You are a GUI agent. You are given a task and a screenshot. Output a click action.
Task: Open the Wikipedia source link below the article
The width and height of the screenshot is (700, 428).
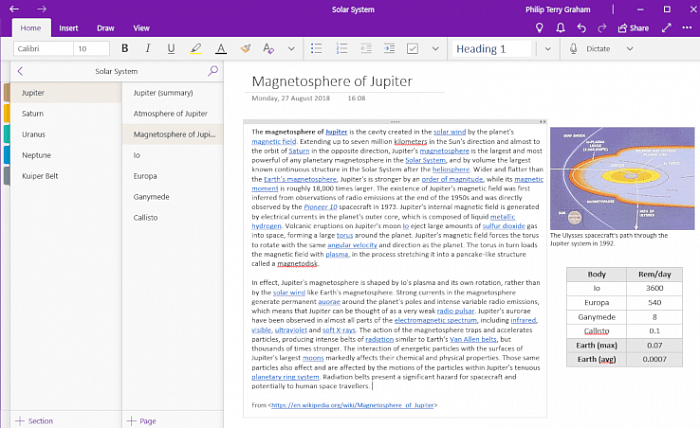354,405
